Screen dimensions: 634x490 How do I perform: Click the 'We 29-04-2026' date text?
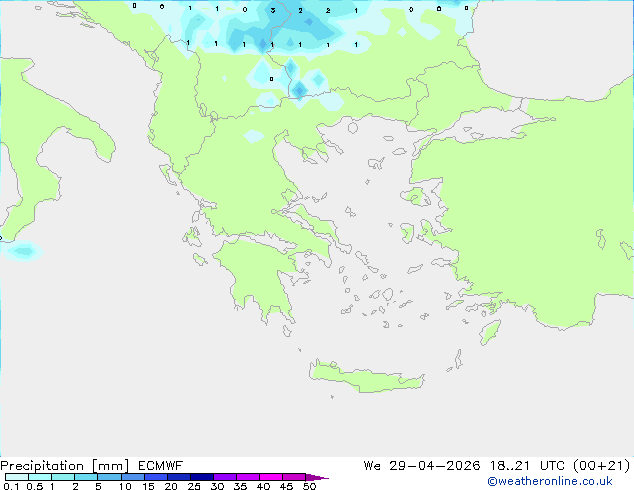click(422, 466)
